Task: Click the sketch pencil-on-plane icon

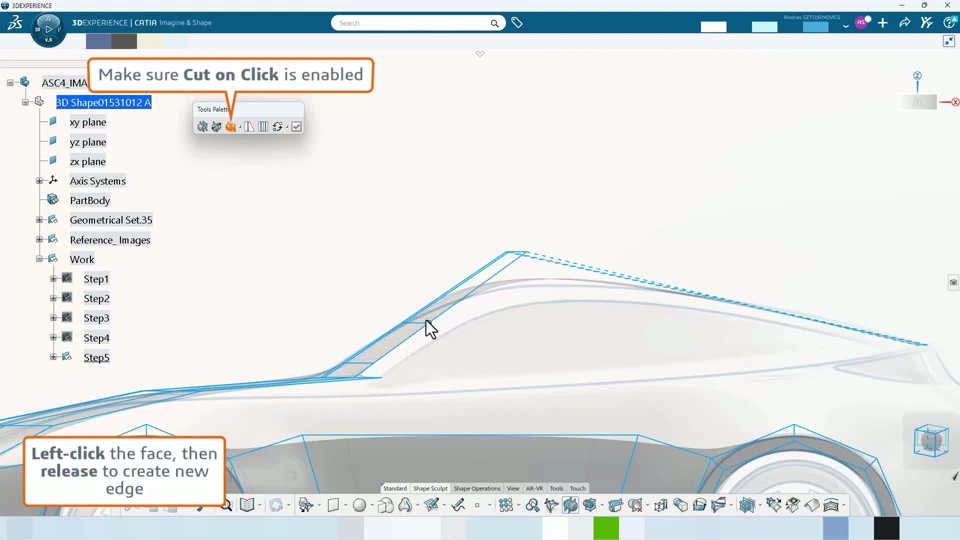Action: [432, 505]
